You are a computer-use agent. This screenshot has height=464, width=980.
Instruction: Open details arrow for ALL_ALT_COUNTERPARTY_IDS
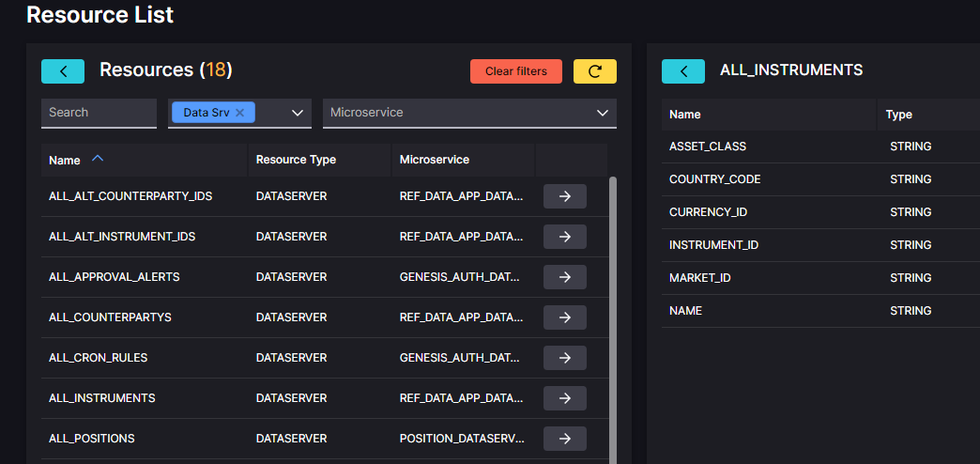click(565, 196)
